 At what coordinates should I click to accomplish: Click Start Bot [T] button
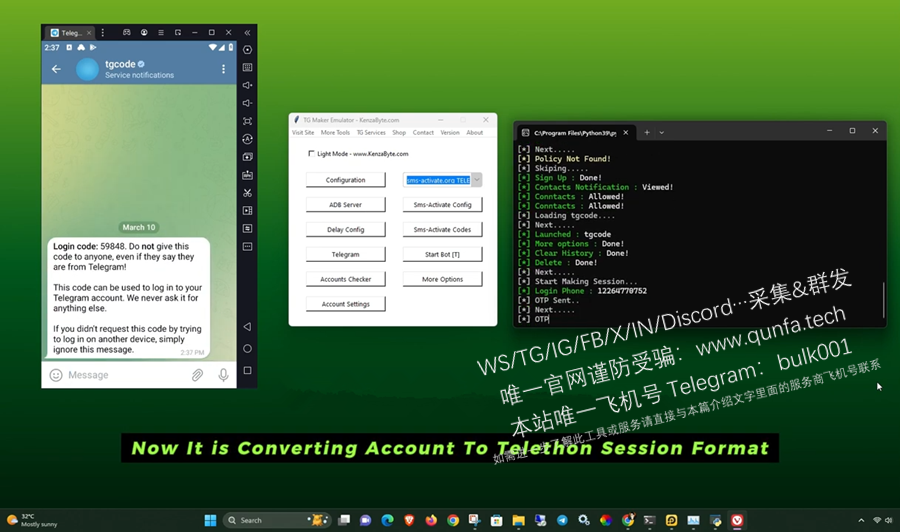(443, 254)
